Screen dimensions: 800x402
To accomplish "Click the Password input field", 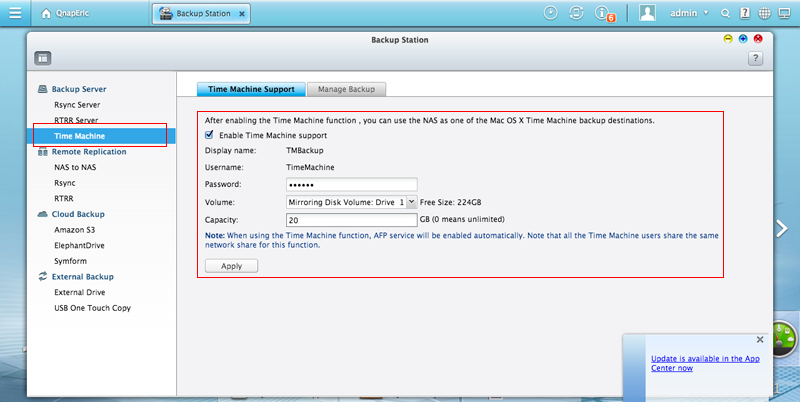I will pos(351,184).
